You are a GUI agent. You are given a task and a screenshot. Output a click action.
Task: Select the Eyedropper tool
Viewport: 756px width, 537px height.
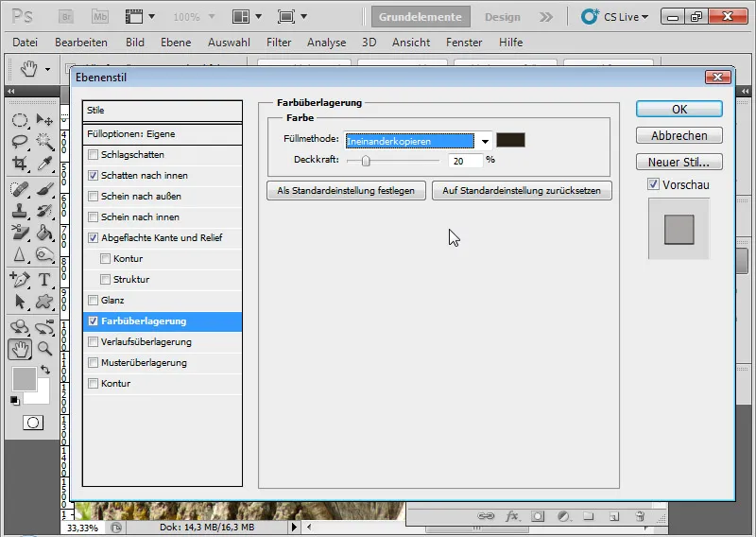click(x=44, y=163)
